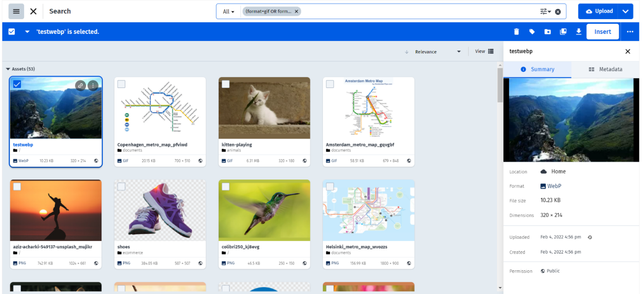Viewport: 644px width, 294px height.
Task: Open Upload options dropdown arrow
Action: point(626,11)
